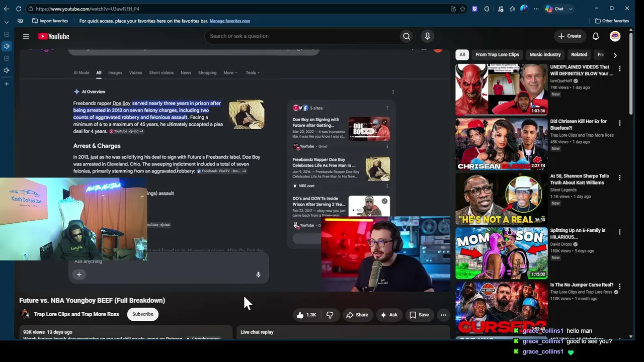Open the Splitting Up An E-Family thumbnail
Image resolution: width=644 pixels, height=362 pixels.
[501, 253]
